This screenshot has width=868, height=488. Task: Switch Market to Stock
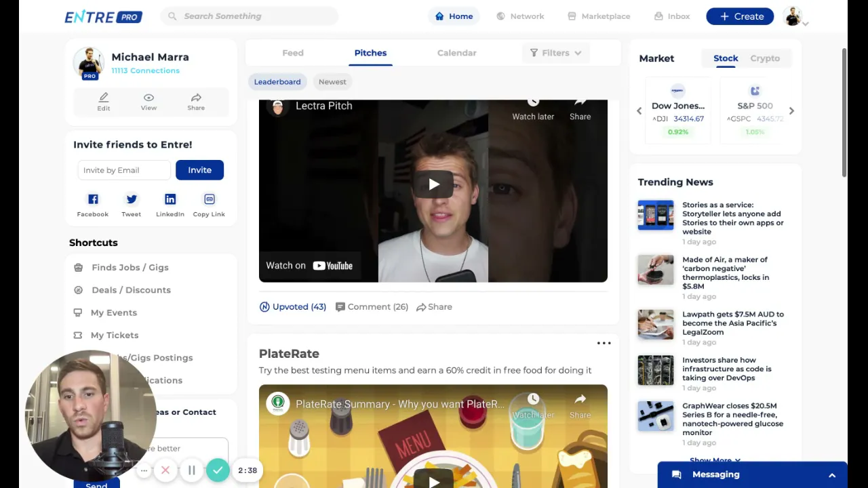pyautogui.click(x=726, y=58)
